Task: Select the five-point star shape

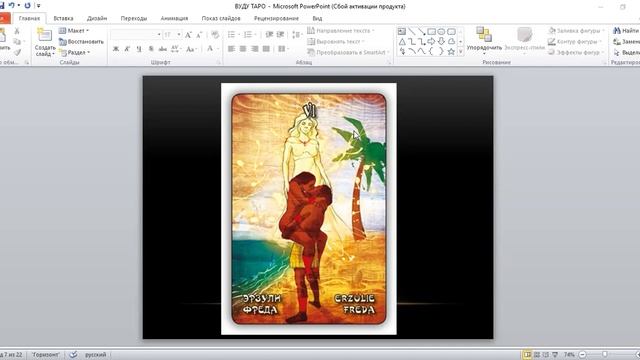Action: click(451, 52)
